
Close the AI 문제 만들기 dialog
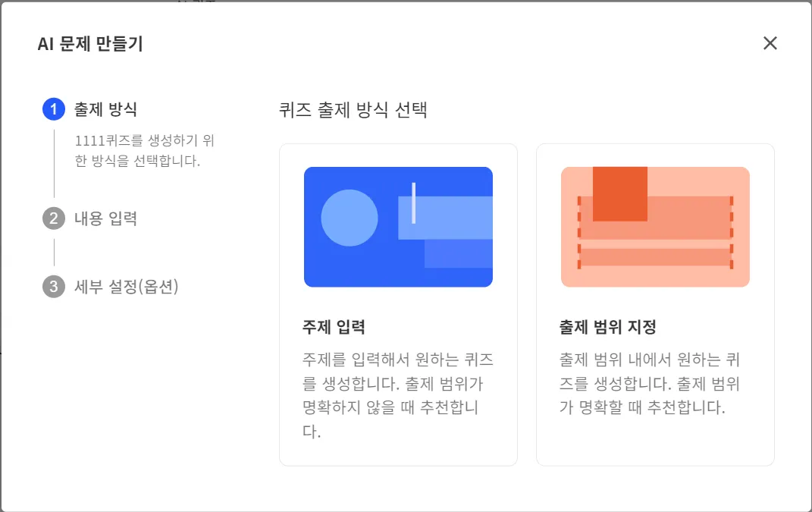click(770, 43)
